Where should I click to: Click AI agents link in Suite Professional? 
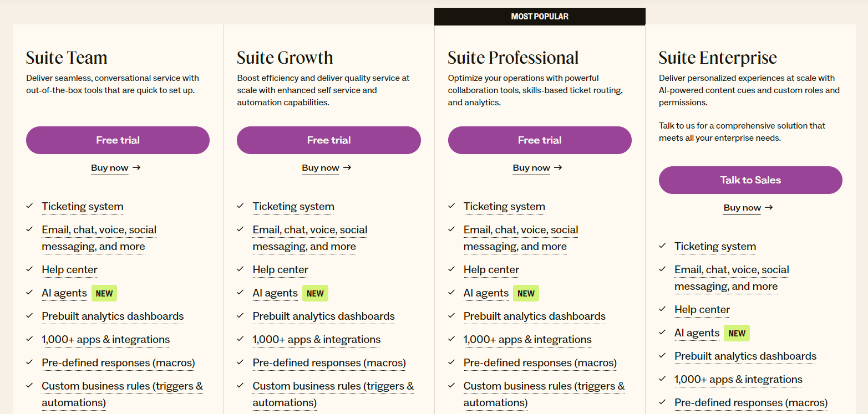[x=486, y=293]
